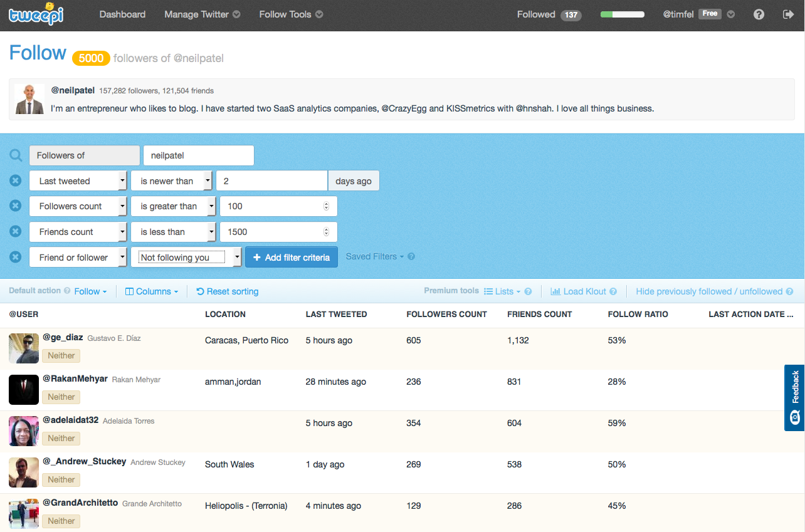The image size is (805, 532).
Task: Click @GrandArchitetto avatar
Action: [x=24, y=514]
